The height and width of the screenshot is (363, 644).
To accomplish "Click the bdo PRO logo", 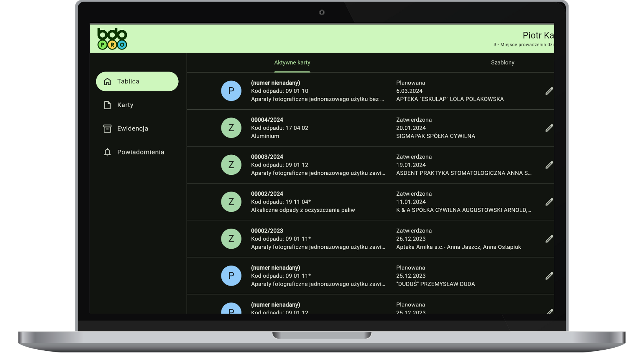I will coord(112,39).
